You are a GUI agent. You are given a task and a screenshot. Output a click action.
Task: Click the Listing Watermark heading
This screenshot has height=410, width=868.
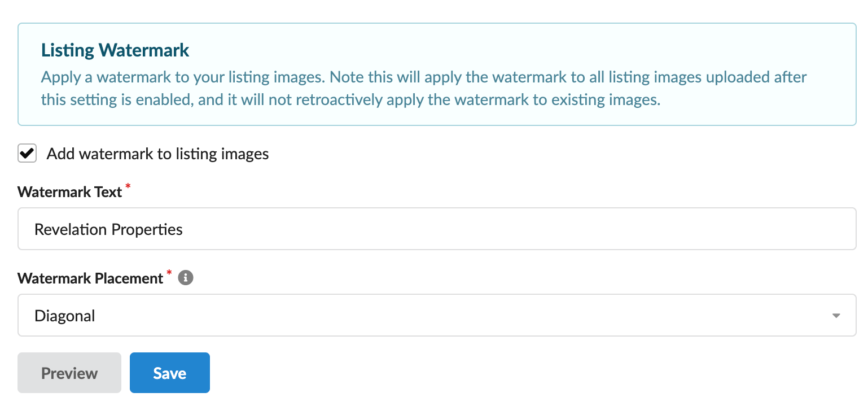click(115, 50)
